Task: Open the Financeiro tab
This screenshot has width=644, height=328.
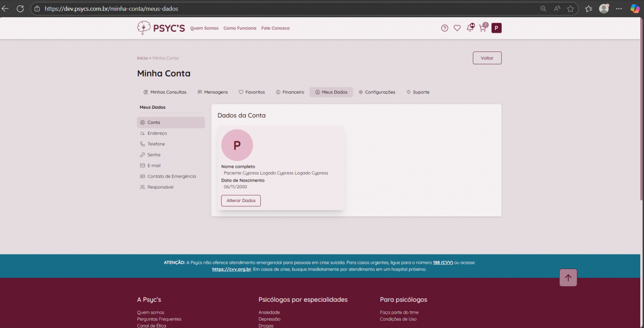Action: point(290,92)
